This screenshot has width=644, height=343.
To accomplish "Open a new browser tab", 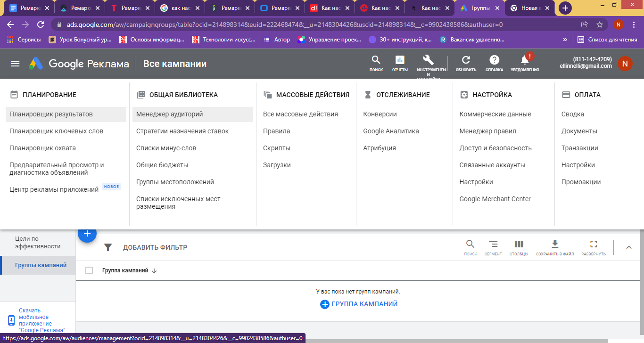I will pos(565,8).
